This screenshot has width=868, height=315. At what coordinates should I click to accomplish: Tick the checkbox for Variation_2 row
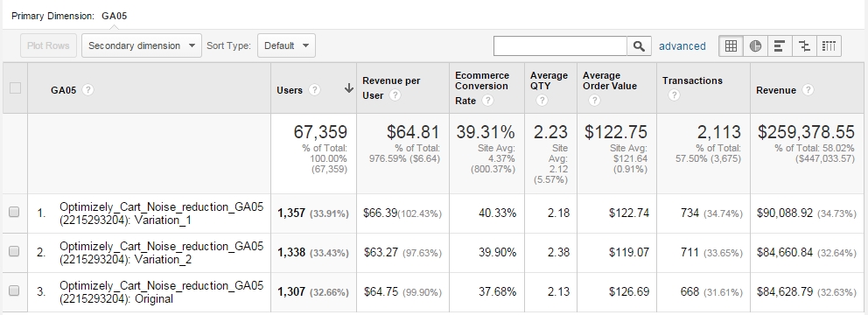pos(14,251)
